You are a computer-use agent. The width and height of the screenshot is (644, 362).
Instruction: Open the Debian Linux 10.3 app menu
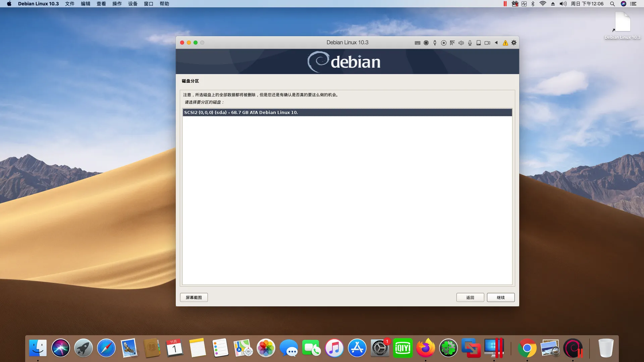(38, 4)
